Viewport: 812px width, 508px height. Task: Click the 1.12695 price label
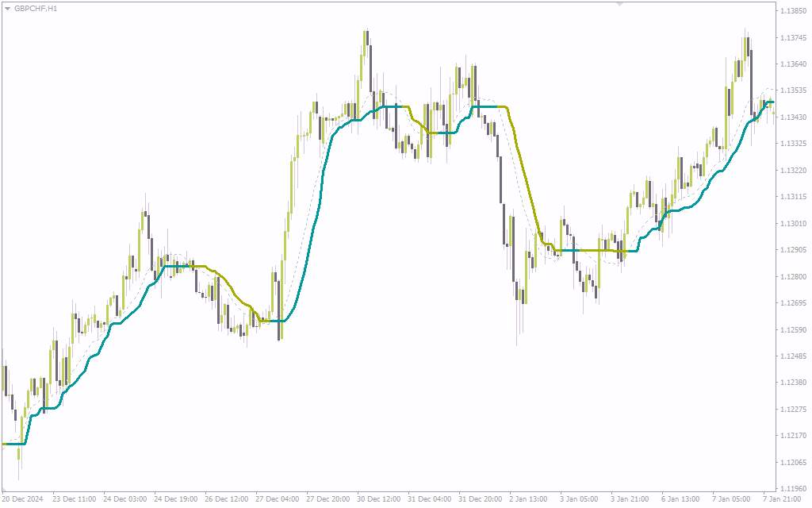(793, 302)
